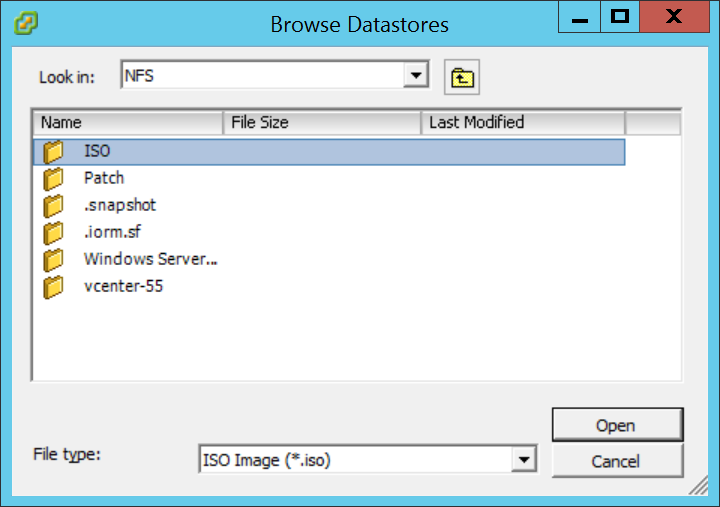Sort by the Last Modified column
Viewport: 720px width, 507px height.
click(522, 122)
